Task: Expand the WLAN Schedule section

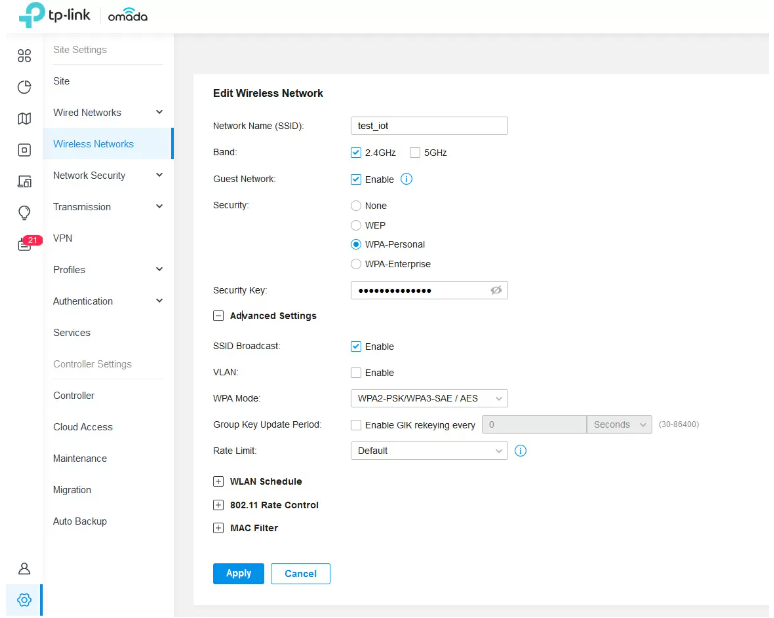Action: (x=218, y=482)
